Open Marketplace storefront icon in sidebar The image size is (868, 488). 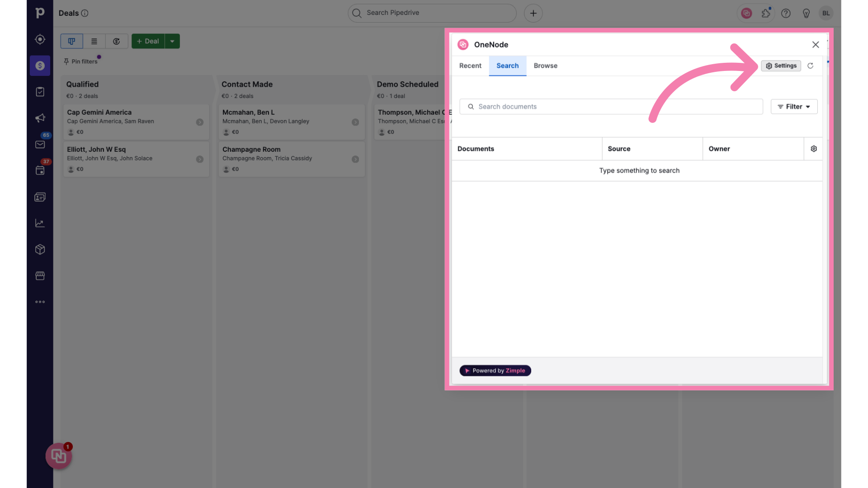(40, 276)
